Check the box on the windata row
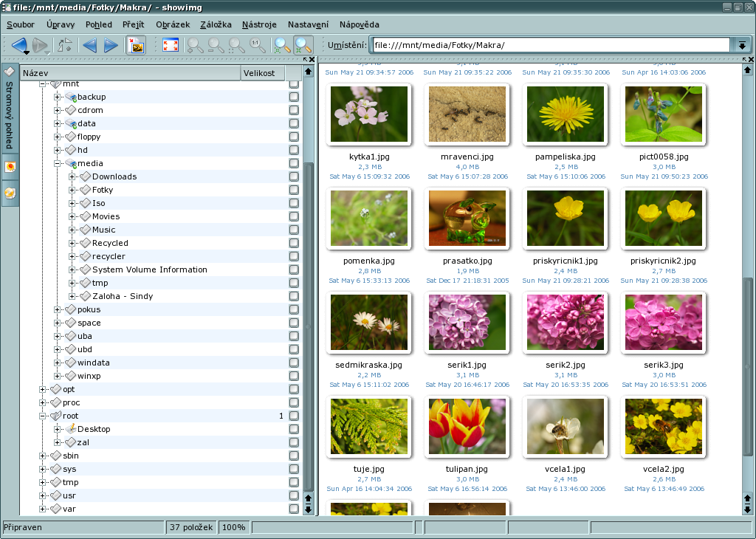756x539 pixels. click(x=294, y=363)
